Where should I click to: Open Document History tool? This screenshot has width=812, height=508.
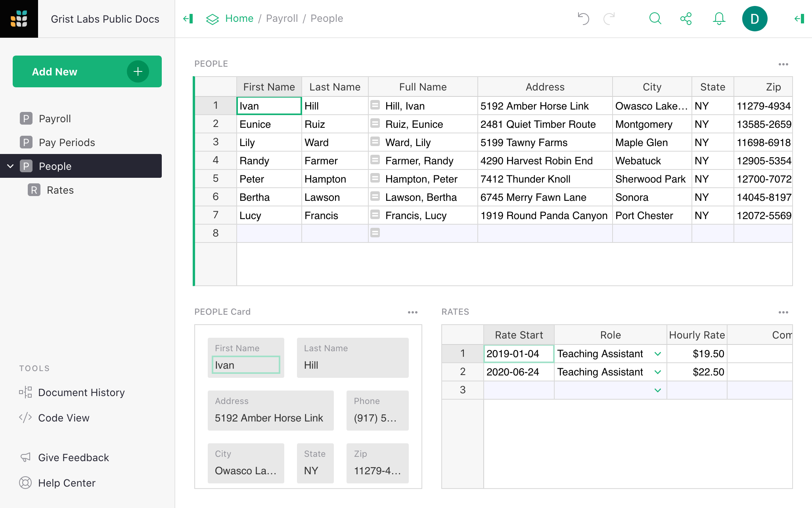coord(81,393)
